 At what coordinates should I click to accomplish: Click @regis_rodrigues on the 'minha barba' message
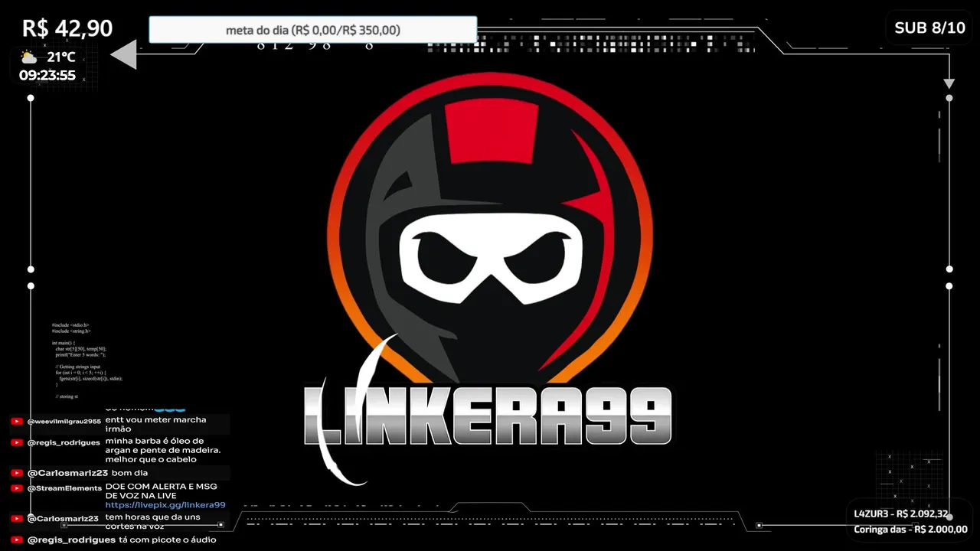click(x=64, y=443)
